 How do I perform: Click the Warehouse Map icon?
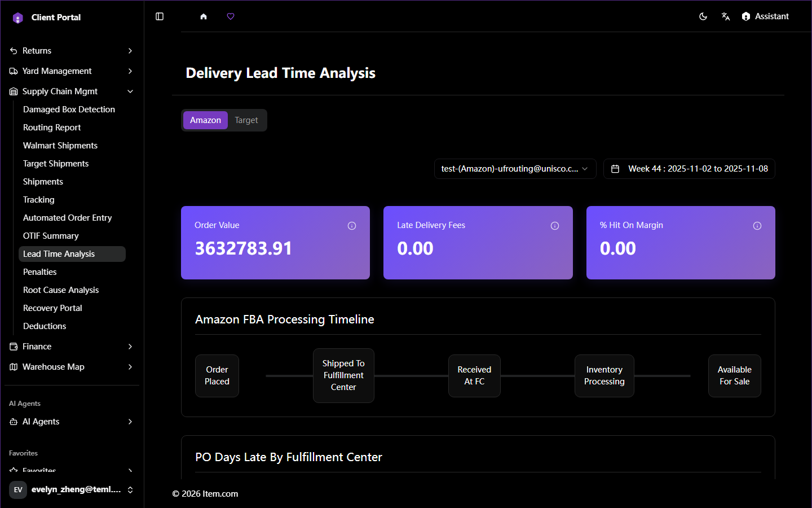14,367
